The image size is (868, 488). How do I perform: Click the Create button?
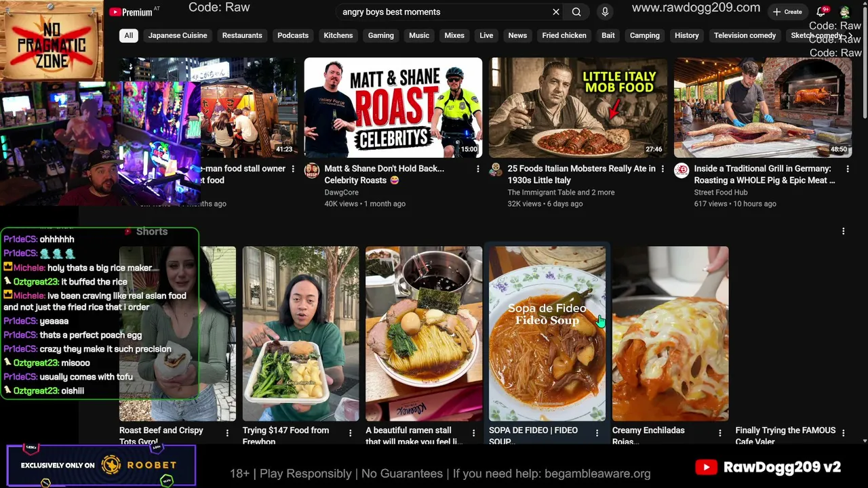[787, 12]
